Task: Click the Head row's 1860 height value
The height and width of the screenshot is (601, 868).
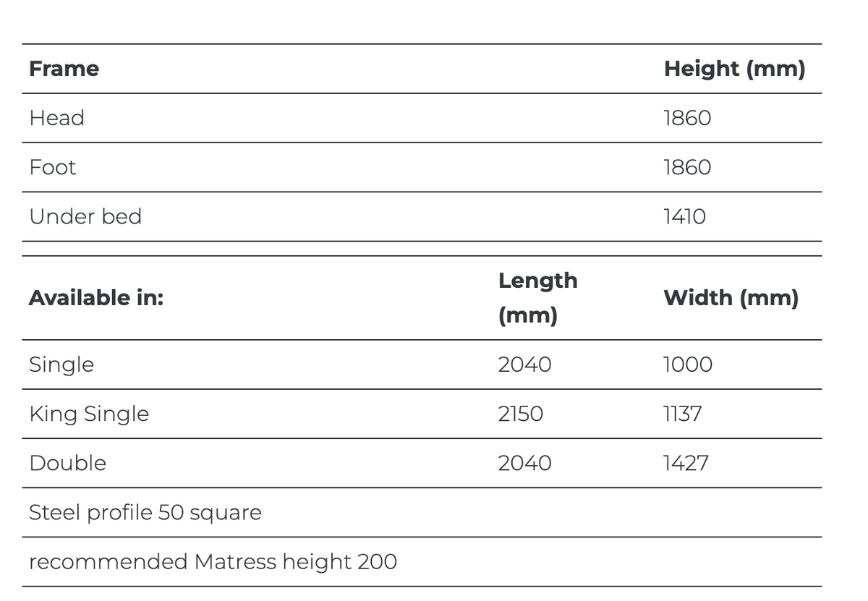Action: coord(686,118)
